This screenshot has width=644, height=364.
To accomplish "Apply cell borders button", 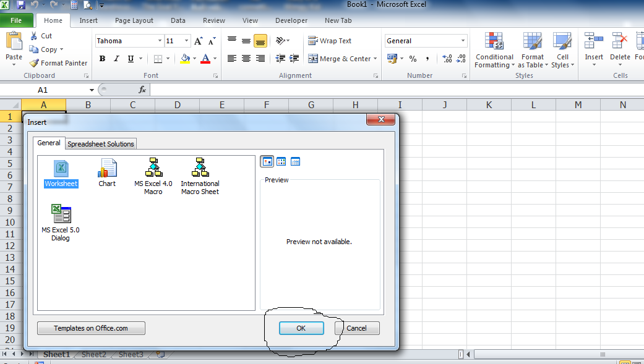I will coord(158,59).
